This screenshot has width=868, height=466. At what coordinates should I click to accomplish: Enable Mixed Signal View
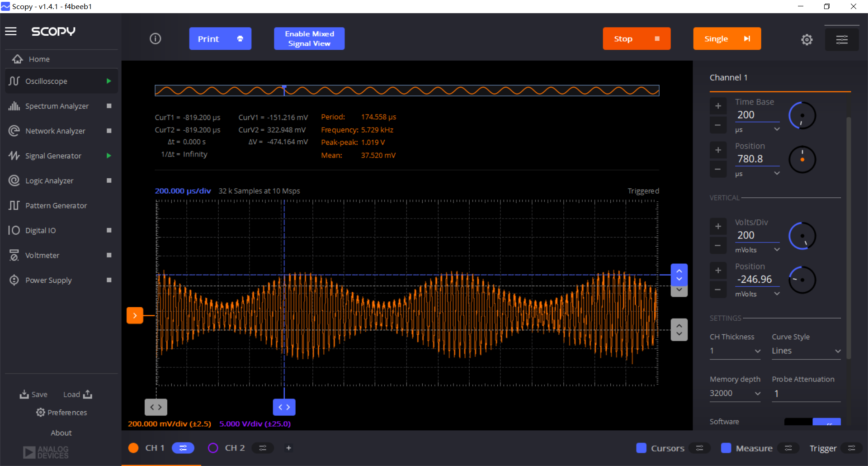309,39
